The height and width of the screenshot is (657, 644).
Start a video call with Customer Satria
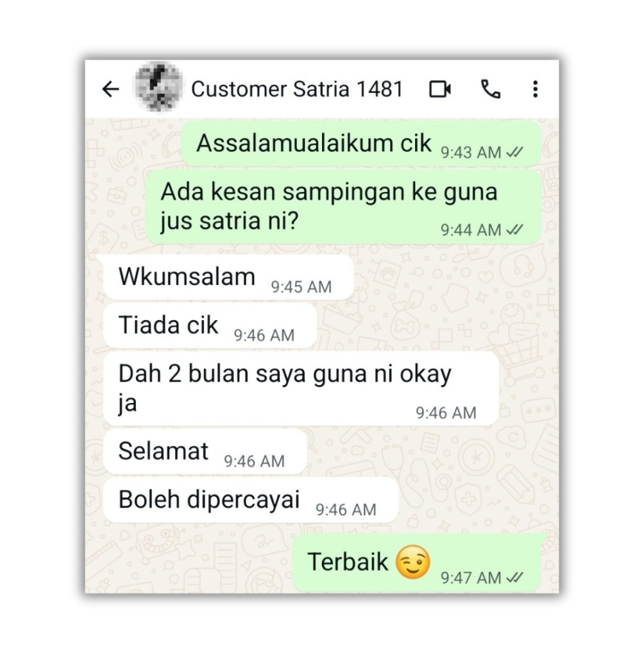(440, 89)
